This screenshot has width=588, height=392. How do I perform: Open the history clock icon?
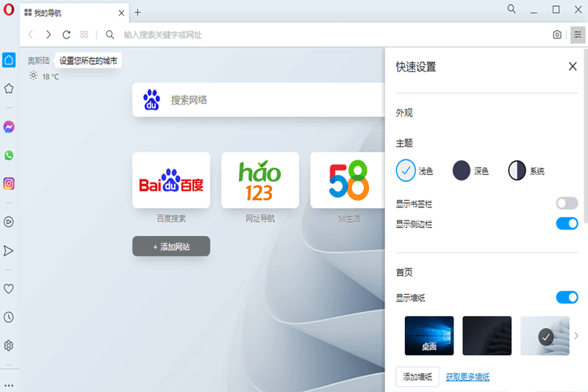coord(9,317)
